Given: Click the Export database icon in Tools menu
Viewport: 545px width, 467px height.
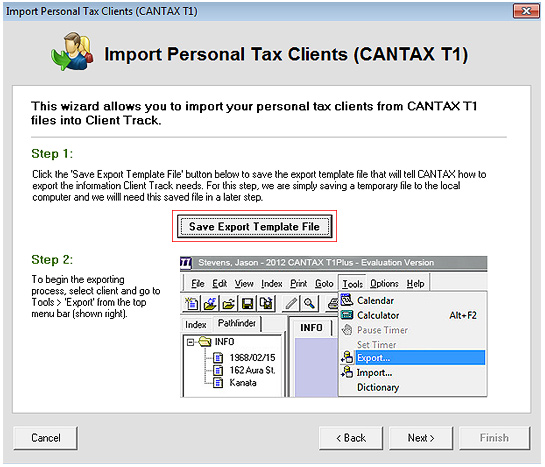Looking at the screenshot, I should pos(347,357).
